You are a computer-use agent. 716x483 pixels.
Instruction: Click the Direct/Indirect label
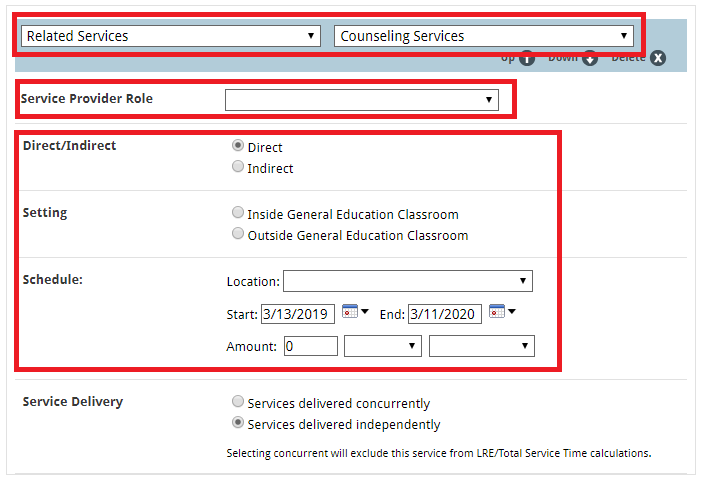[x=69, y=146]
